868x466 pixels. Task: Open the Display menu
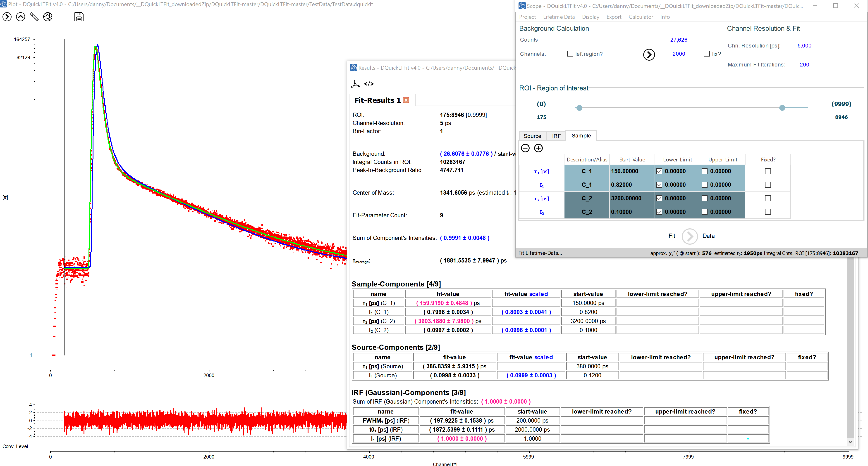[x=590, y=17]
